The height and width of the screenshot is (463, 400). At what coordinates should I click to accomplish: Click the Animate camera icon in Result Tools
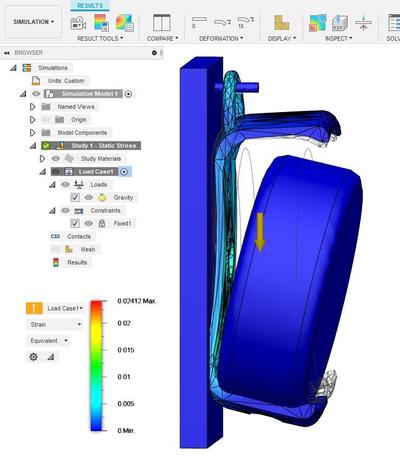pos(78,23)
